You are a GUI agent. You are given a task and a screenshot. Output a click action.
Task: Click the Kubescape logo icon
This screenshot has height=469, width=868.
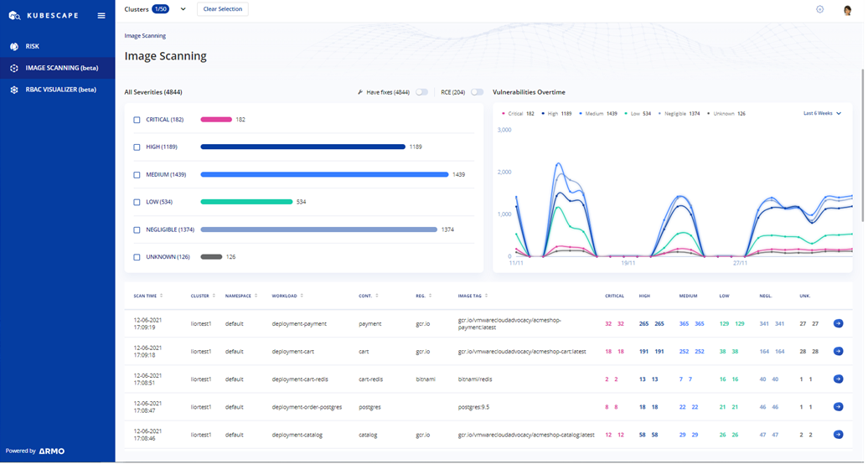(x=14, y=15)
